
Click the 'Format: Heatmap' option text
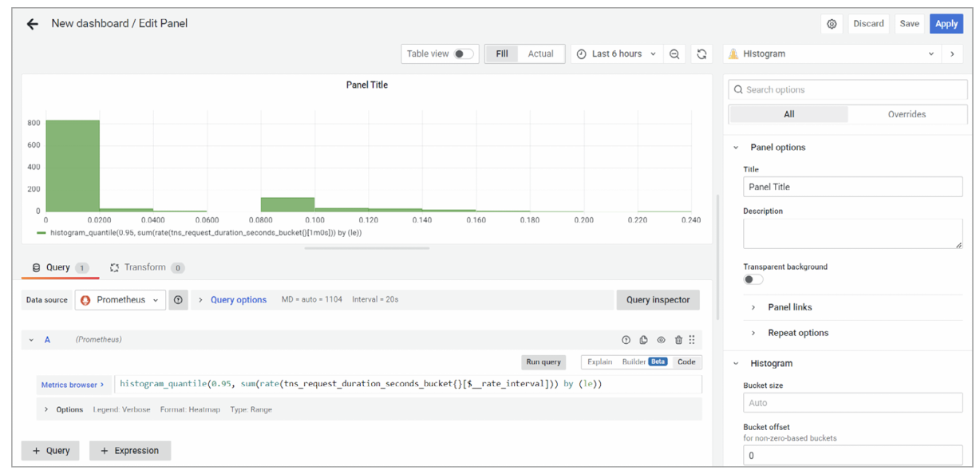click(x=191, y=409)
